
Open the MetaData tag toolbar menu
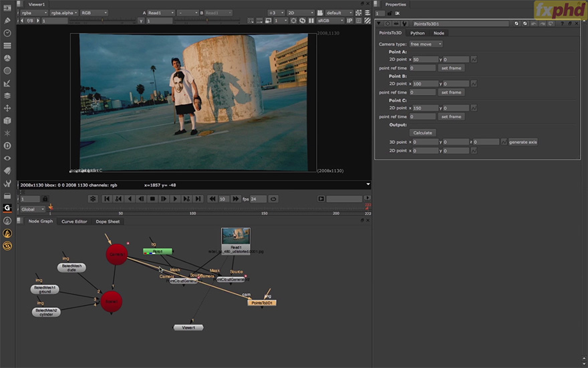point(7,171)
